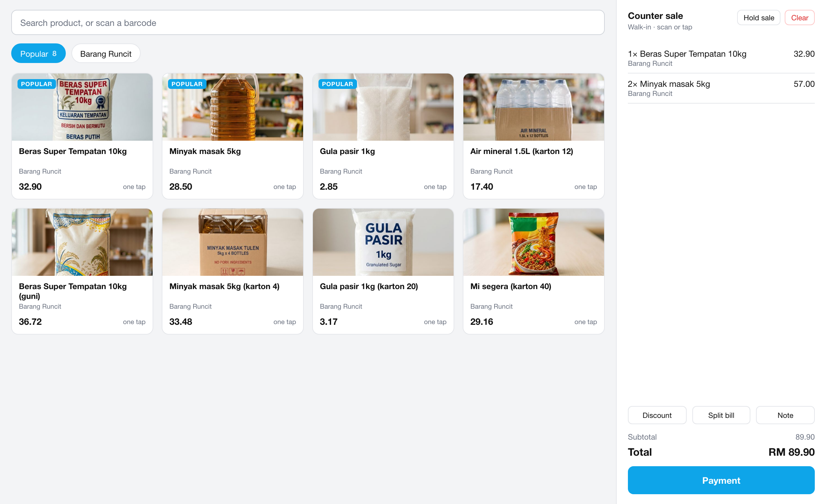
Task: Select the 2× Minyak masak cart line
Action: coord(721,88)
